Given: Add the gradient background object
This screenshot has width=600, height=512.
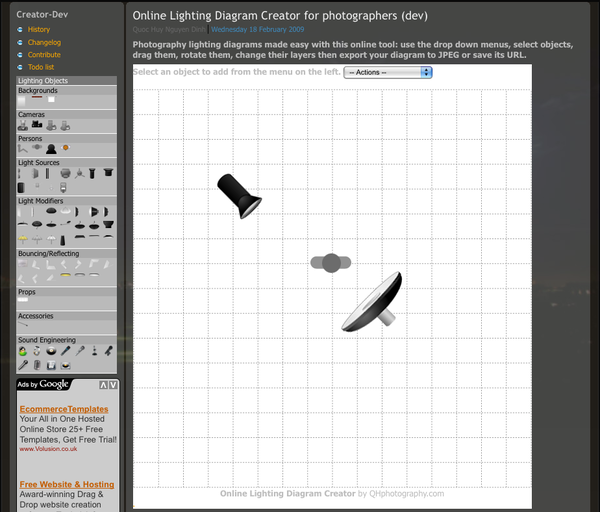Looking at the screenshot, I should pos(21,101).
